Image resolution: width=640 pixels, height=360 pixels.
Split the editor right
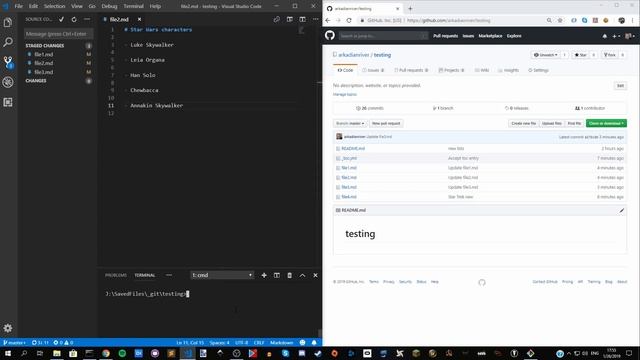click(302, 19)
